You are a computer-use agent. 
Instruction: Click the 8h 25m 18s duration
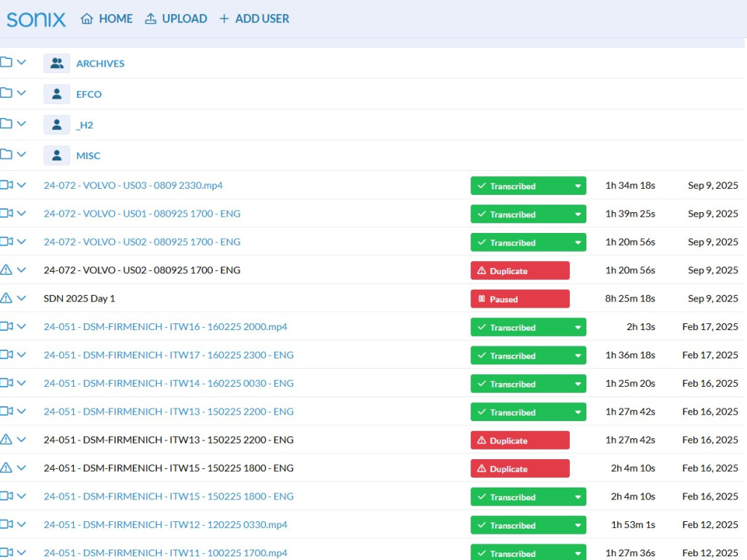(630, 299)
